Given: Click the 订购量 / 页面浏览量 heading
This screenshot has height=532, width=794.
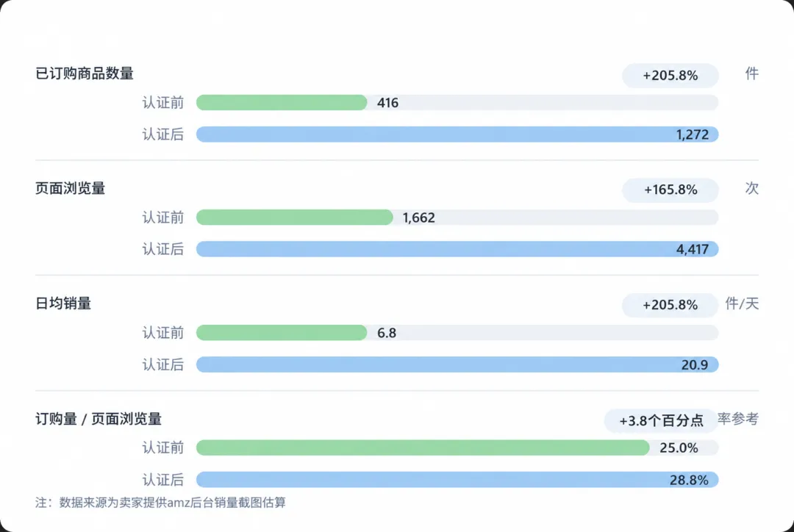Looking at the screenshot, I should point(99,419).
